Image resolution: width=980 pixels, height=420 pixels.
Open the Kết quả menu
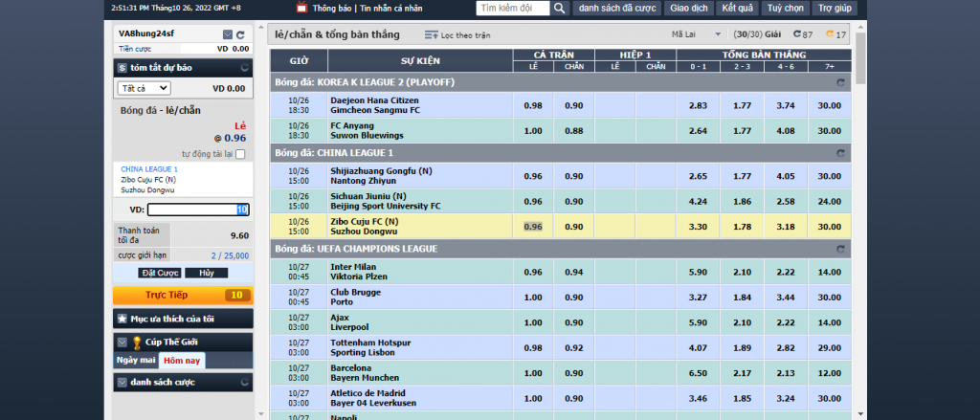point(738,8)
